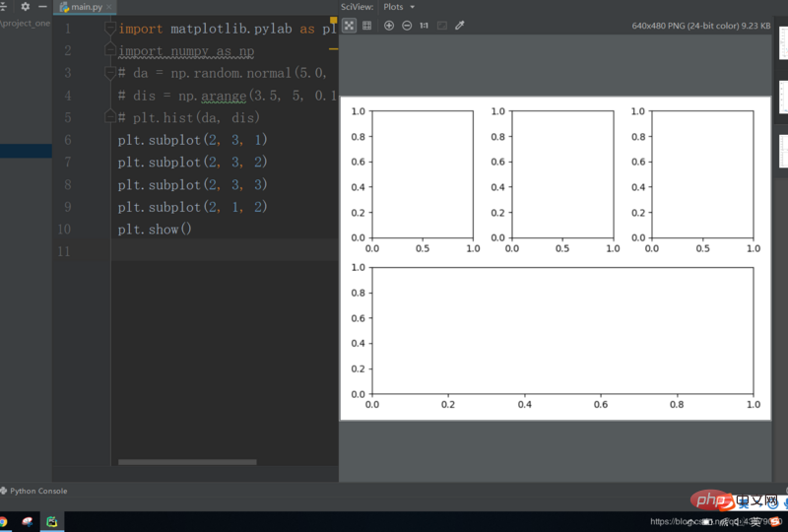The width and height of the screenshot is (788, 532).
Task: Collapse the comment block at line 3
Action: [110, 72]
